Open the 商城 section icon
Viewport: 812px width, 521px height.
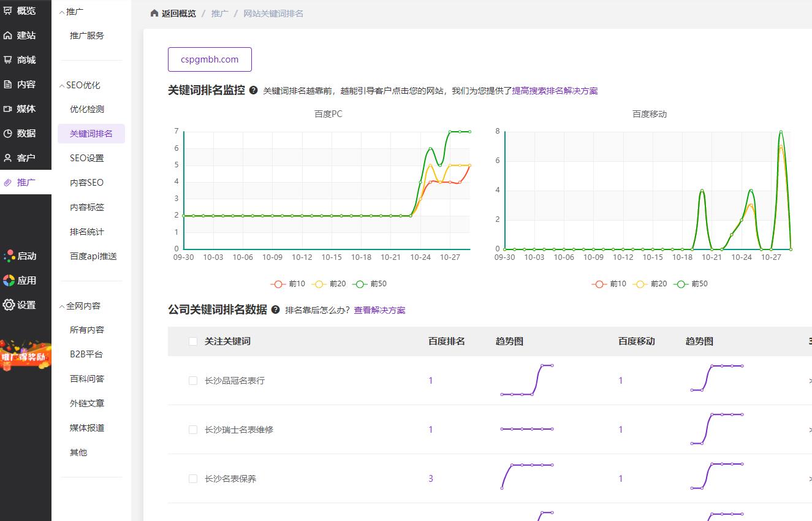click(26, 59)
